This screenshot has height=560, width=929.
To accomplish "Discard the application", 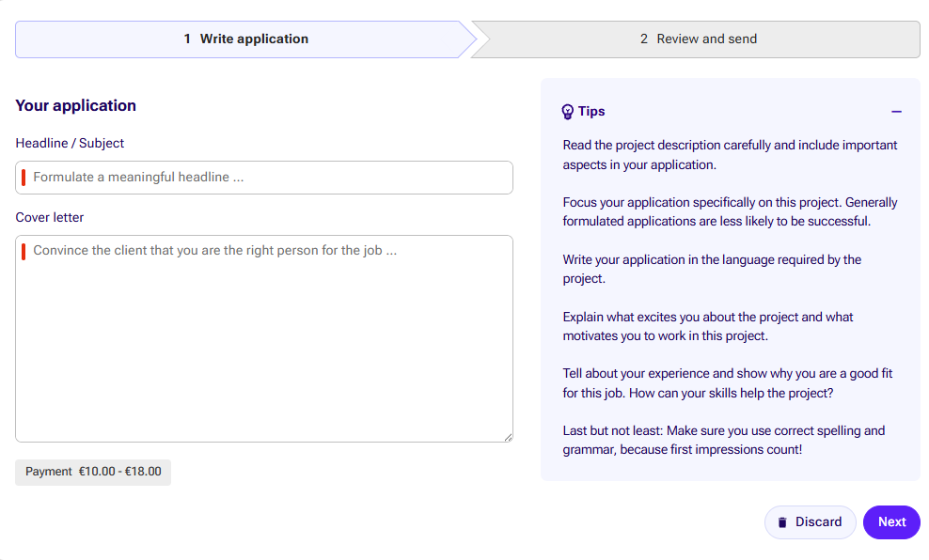I will [810, 522].
